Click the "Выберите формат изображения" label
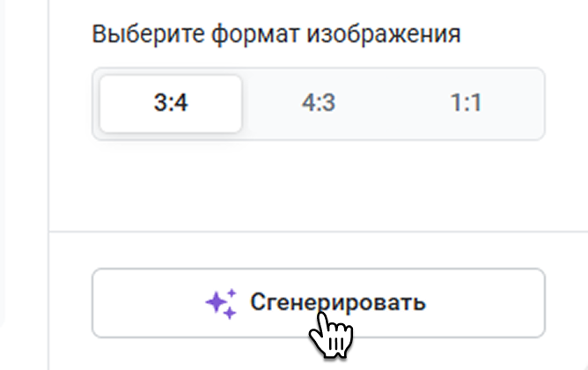 coord(276,35)
